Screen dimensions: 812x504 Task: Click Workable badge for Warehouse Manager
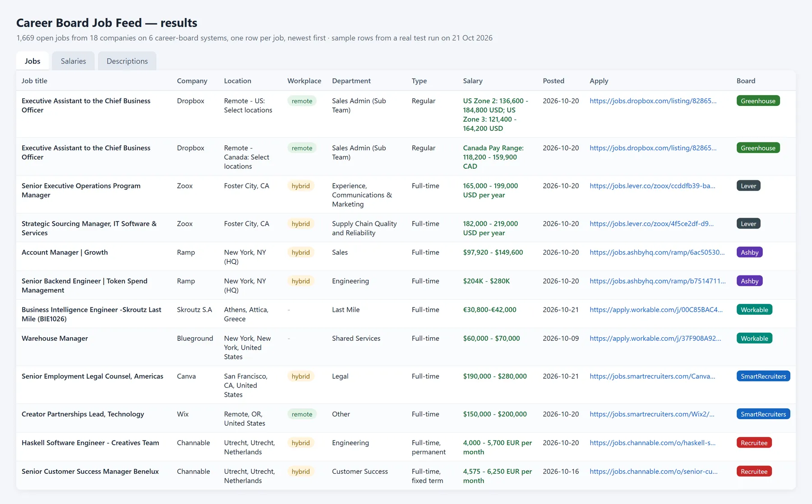click(754, 339)
